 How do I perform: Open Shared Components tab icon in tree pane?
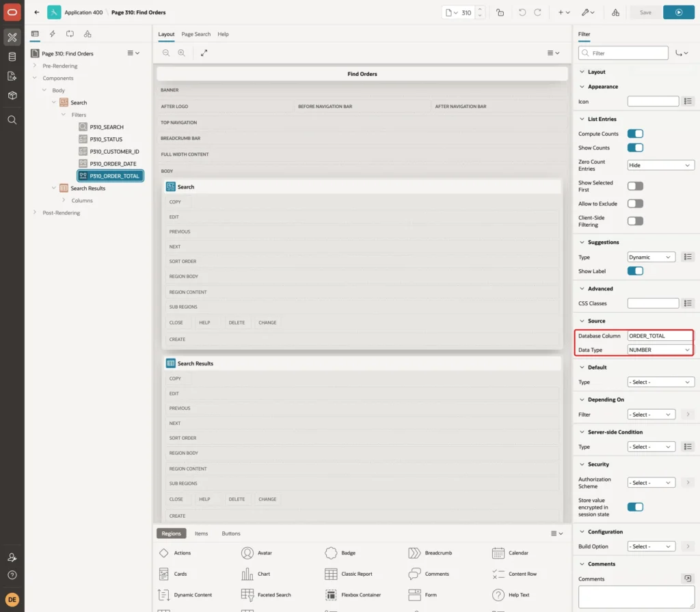tap(87, 34)
